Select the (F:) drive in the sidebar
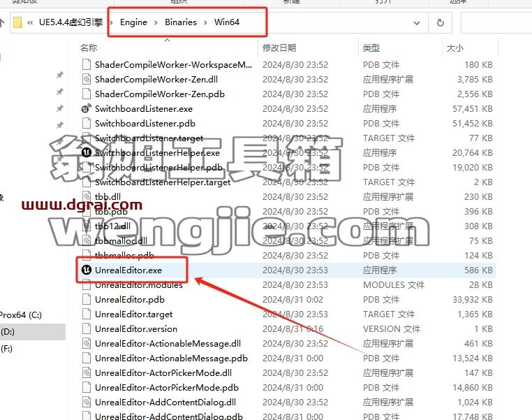The width and height of the screenshot is (532, 420). (x=7, y=348)
